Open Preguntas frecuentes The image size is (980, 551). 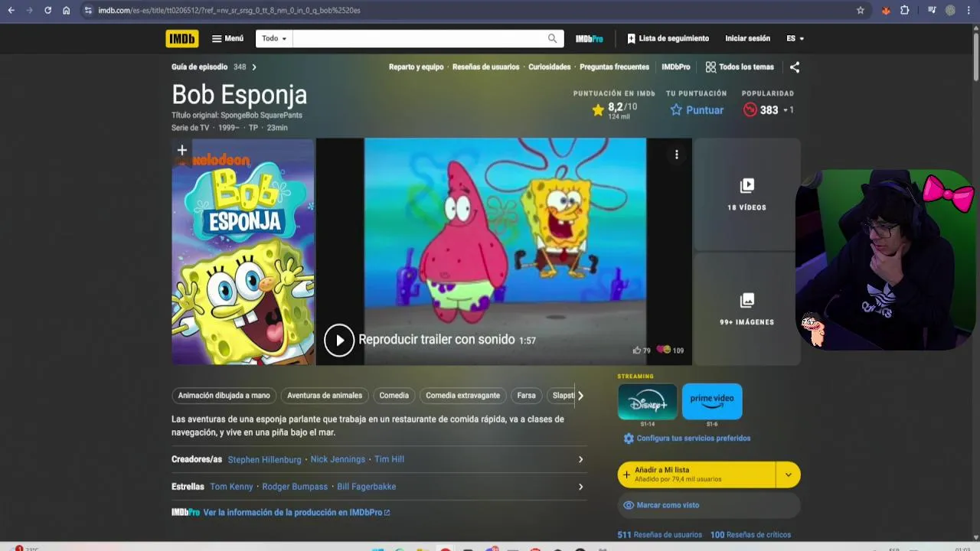(614, 67)
